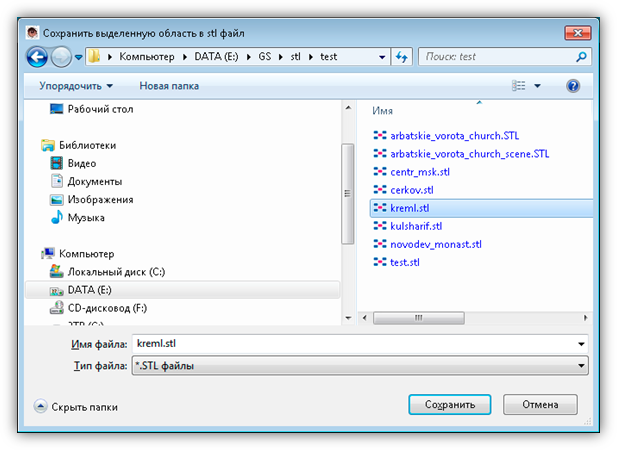The width and height of the screenshot is (617, 450).
Task: Click the blue Back navigation arrow
Action: click(38, 56)
